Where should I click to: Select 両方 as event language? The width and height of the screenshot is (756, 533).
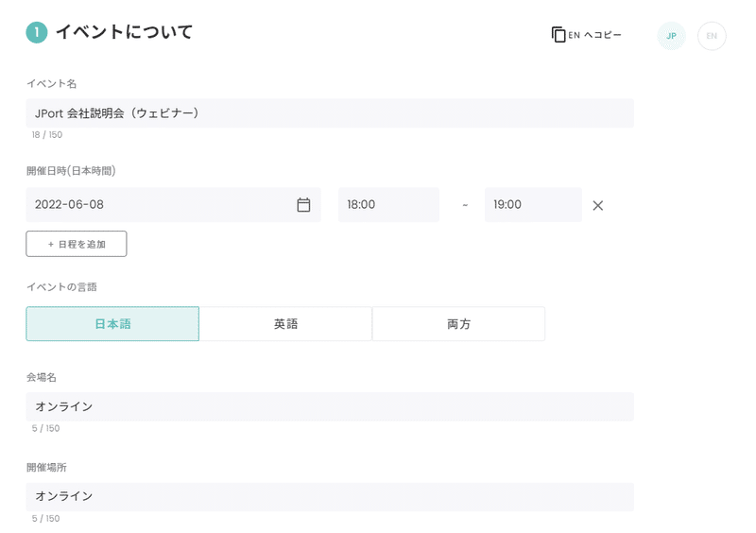[458, 323]
